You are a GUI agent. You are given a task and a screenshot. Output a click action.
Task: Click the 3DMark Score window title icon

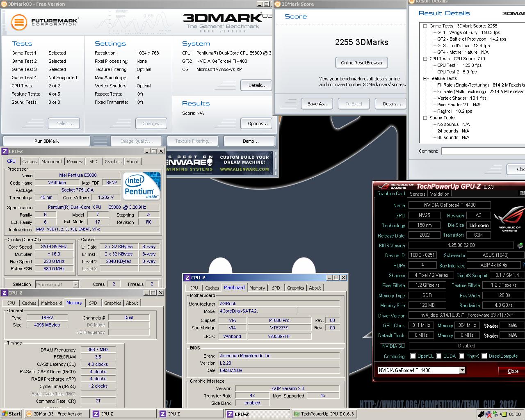tap(278, 4)
